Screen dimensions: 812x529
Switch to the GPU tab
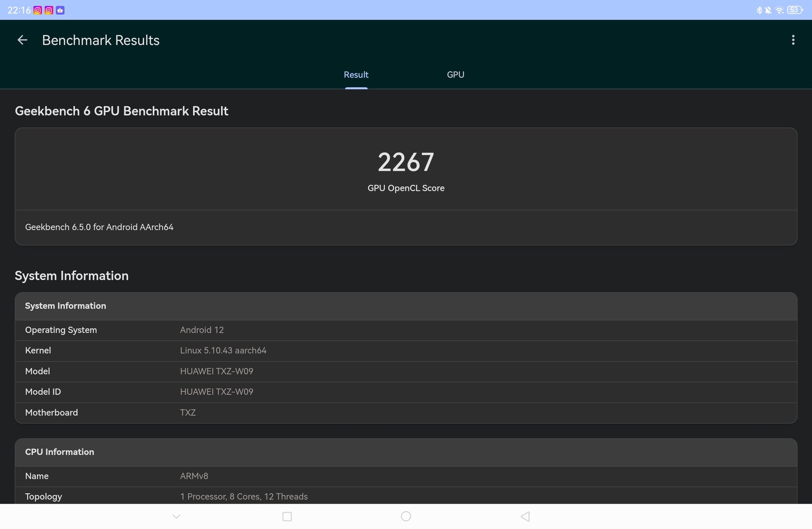pyautogui.click(x=455, y=75)
